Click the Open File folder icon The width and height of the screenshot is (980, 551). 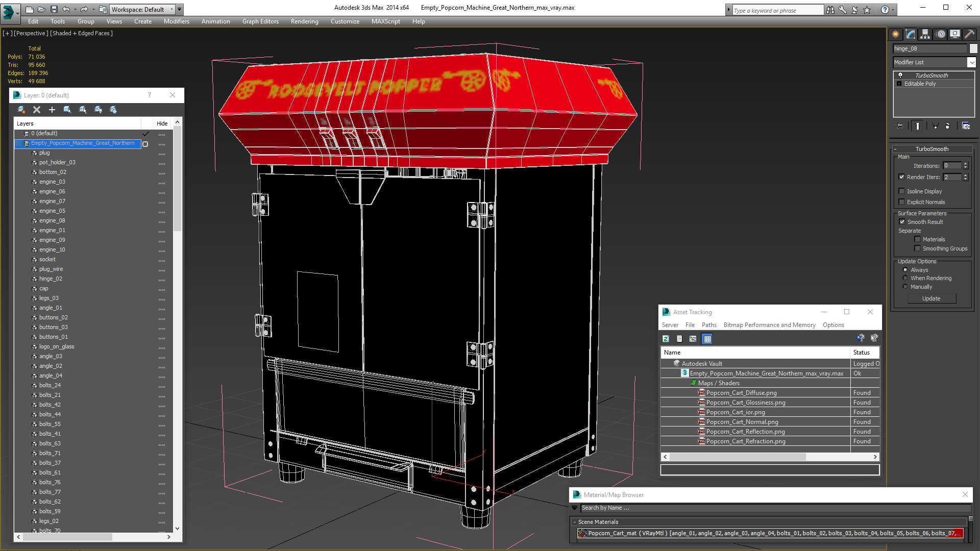point(41,9)
